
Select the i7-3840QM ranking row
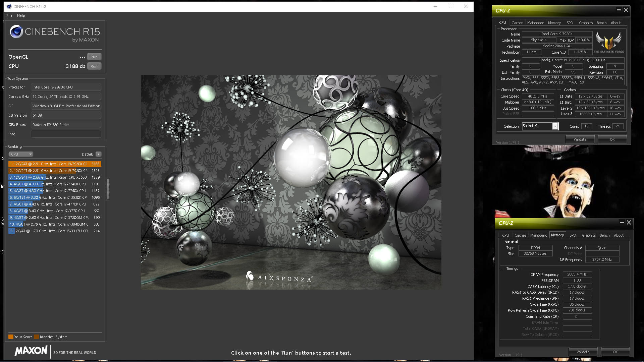[x=55, y=224]
